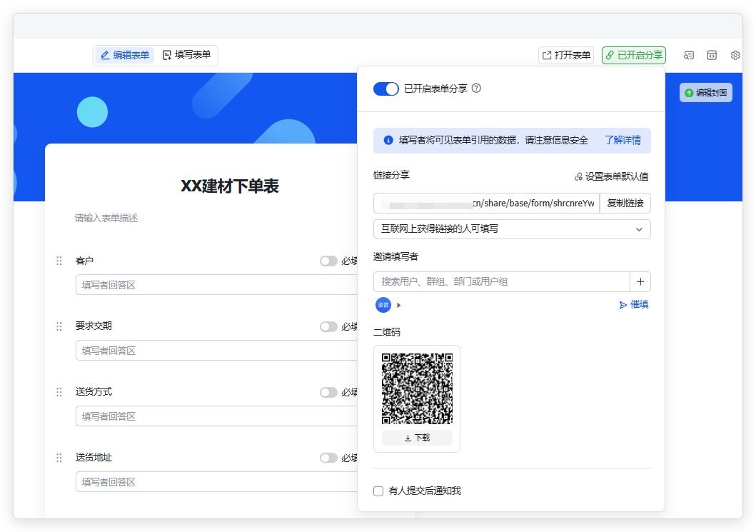
Task: Switch to the 编辑表单 tab
Action: 125,55
